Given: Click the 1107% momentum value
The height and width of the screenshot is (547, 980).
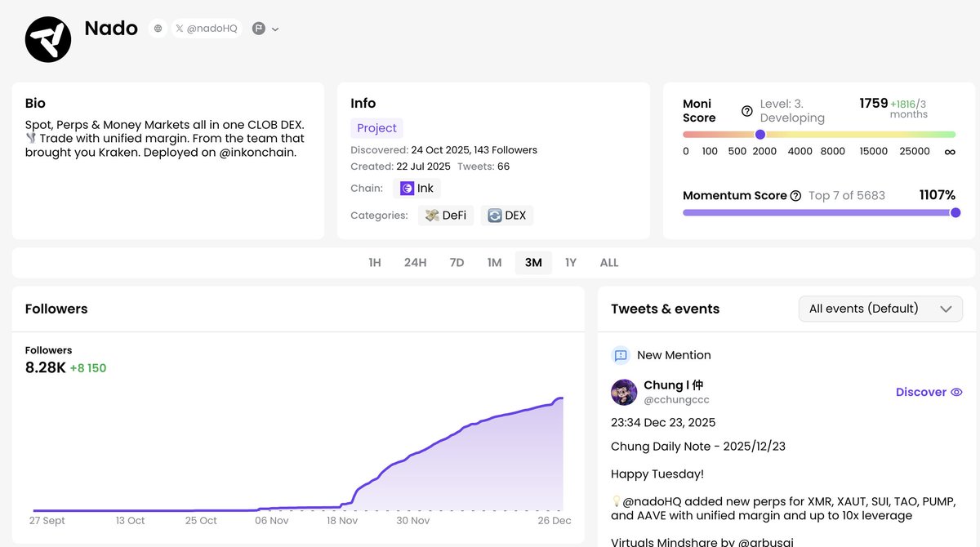Looking at the screenshot, I should 937,195.
